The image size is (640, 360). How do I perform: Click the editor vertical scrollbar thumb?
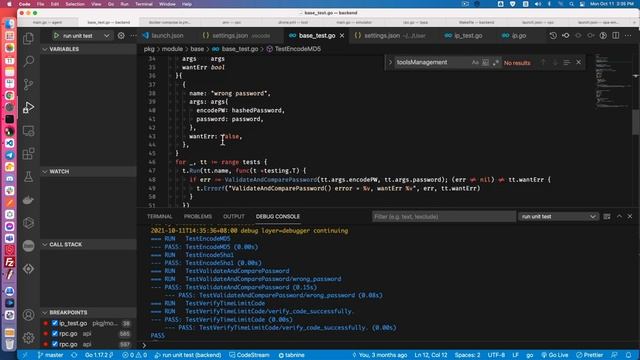tap(636, 122)
